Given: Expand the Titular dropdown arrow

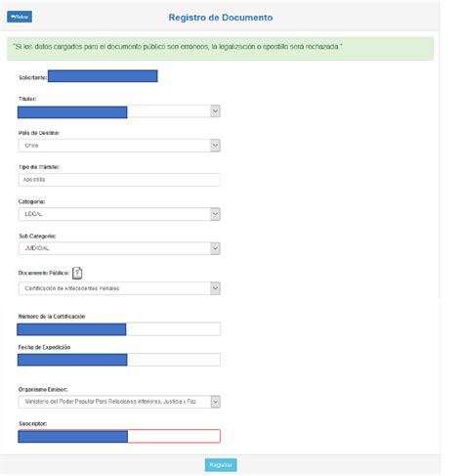Looking at the screenshot, I should pos(215,111).
